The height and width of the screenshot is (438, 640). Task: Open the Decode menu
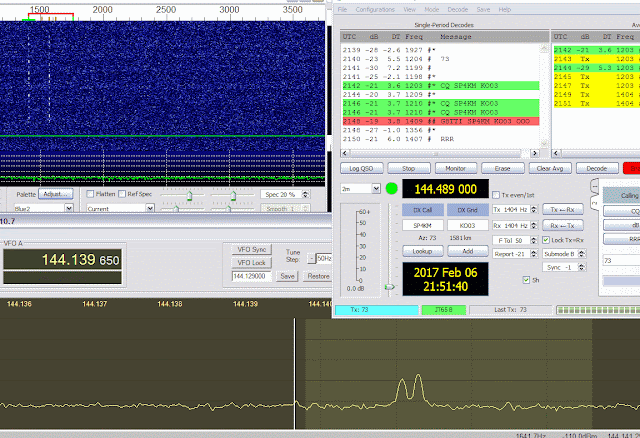(458, 9)
